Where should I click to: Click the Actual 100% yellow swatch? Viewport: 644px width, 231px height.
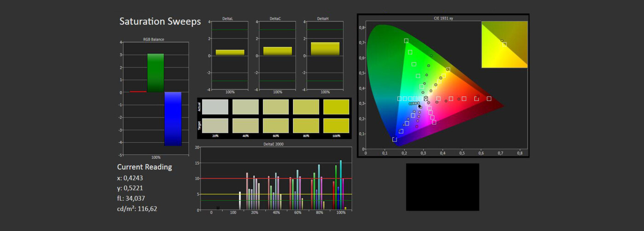pos(336,107)
